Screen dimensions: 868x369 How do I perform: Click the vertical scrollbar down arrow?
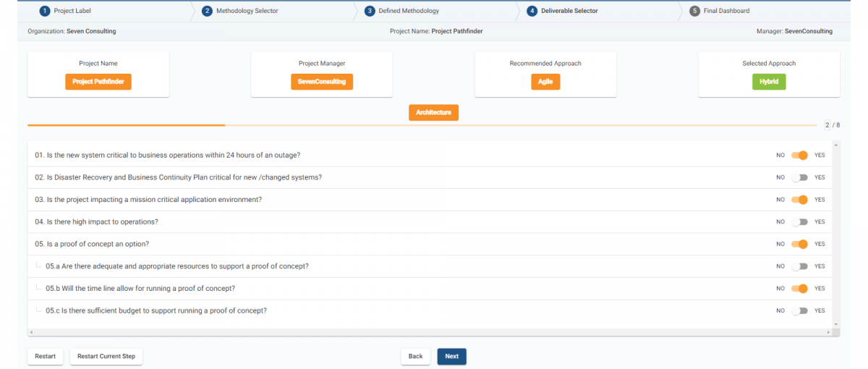[836, 324]
